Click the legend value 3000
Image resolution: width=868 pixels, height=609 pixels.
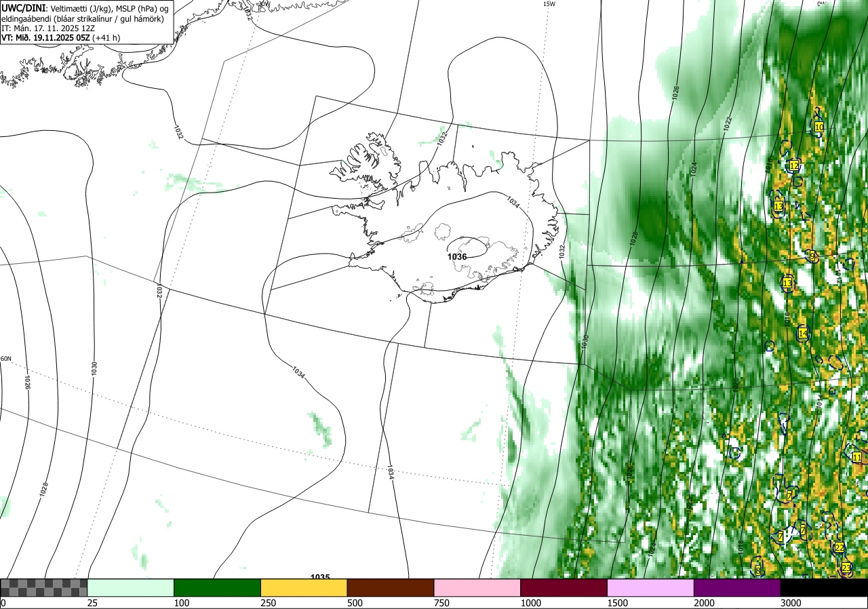[x=791, y=603]
